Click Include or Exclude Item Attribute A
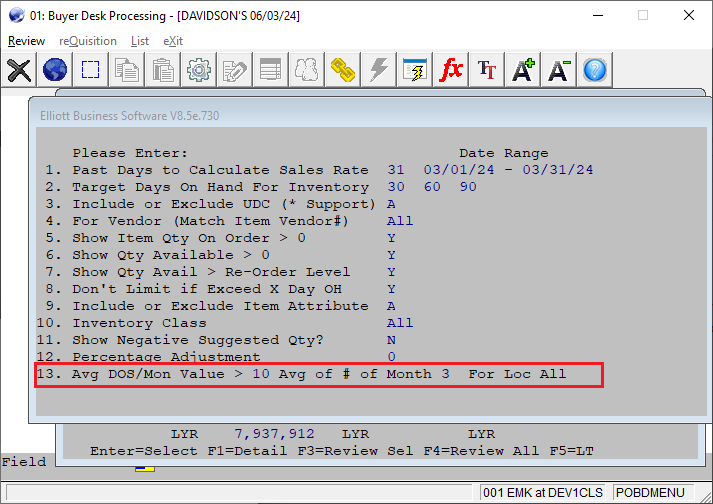 pos(391,306)
